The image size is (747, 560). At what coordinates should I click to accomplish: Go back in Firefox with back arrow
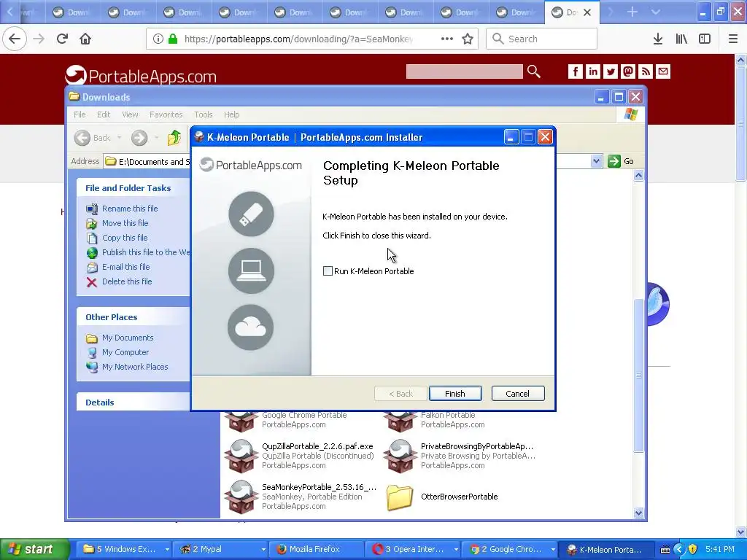15,39
